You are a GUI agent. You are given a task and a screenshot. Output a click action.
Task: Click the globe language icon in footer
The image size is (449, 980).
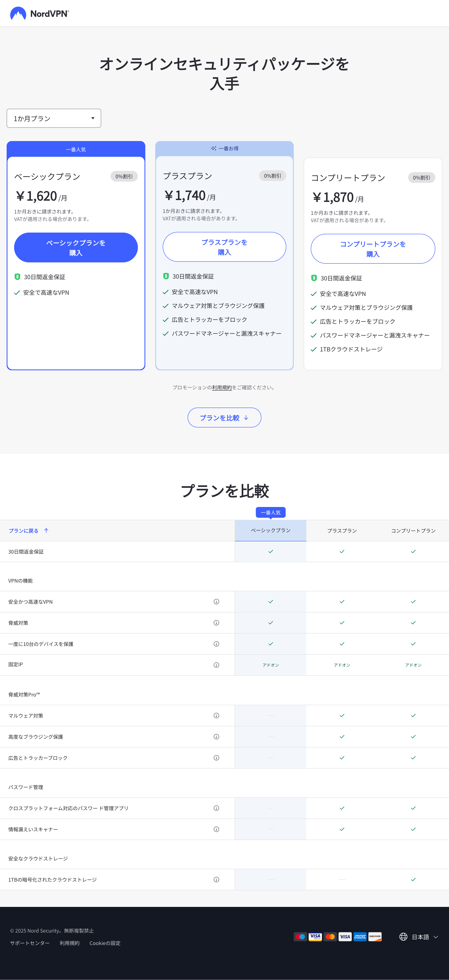403,937
